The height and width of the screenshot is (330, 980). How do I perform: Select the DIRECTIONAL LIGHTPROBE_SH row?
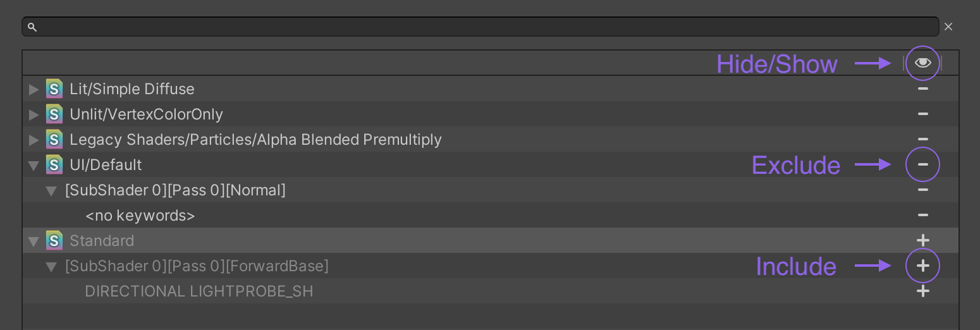pos(491,291)
